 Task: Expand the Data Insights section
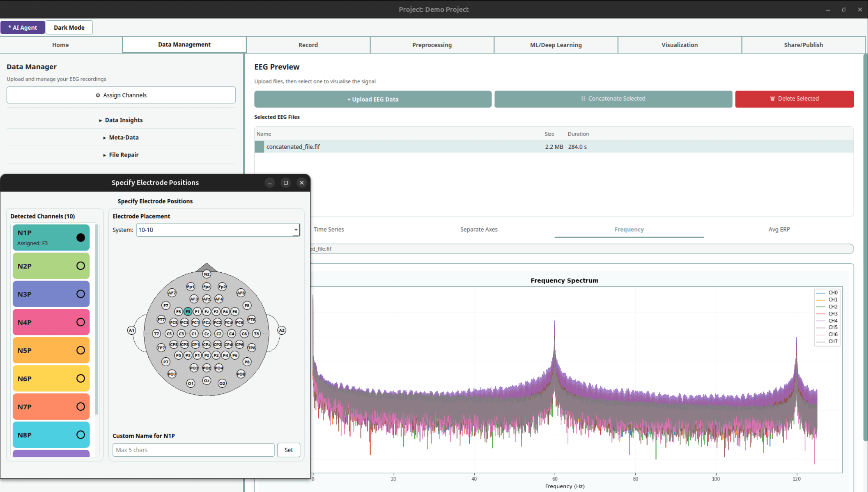coord(121,120)
